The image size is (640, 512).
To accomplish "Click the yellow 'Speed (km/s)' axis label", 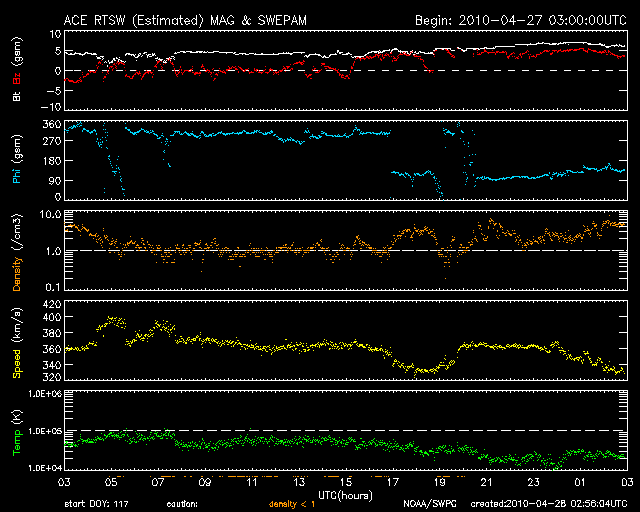I will [17, 343].
